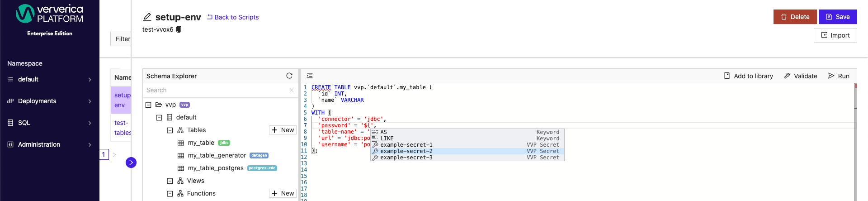Click the datagen tag beside my_table_generator
Image resolution: width=868 pixels, height=201 pixels.
click(x=259, y=155)
